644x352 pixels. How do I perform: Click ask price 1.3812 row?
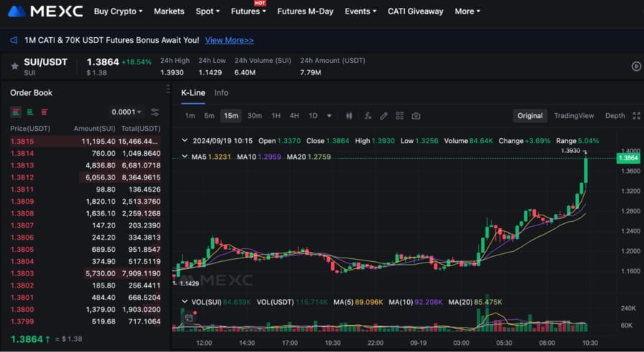pyautogui.click(x=85, y=177)
